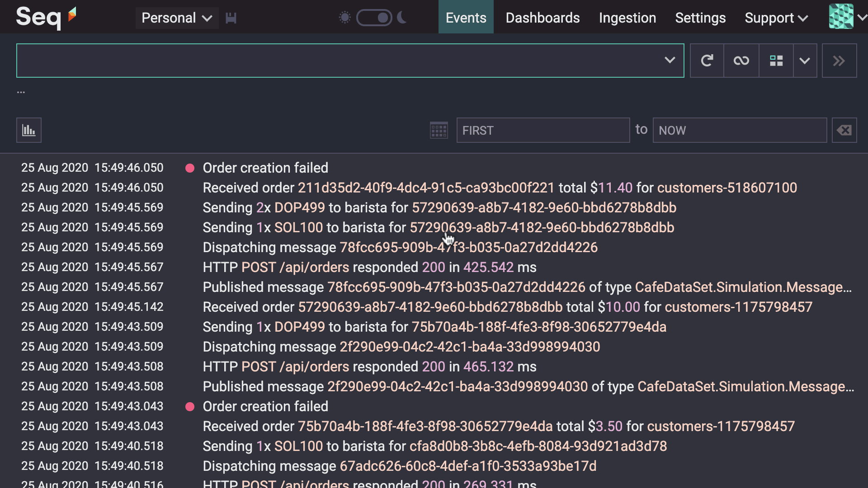Image resolution: width=868 pixels, height=488 pixels.
Task: Click the error dot for 15:49:43.043 event
Action: pos(190,407)
